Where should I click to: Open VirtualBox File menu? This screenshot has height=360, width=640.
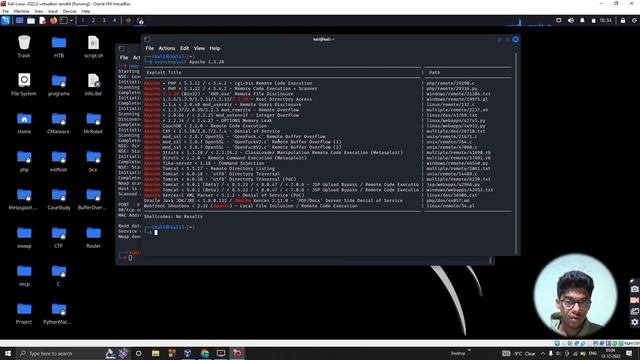pos(6,11)
